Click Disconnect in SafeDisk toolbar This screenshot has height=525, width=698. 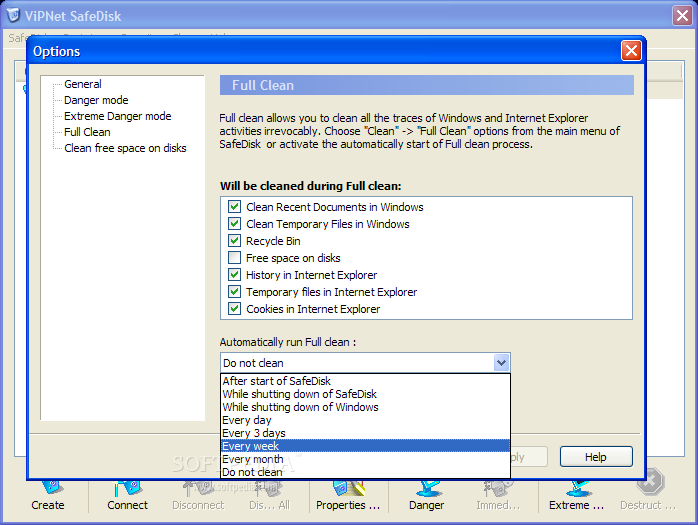pyautogui.click(x=199, y=497)
